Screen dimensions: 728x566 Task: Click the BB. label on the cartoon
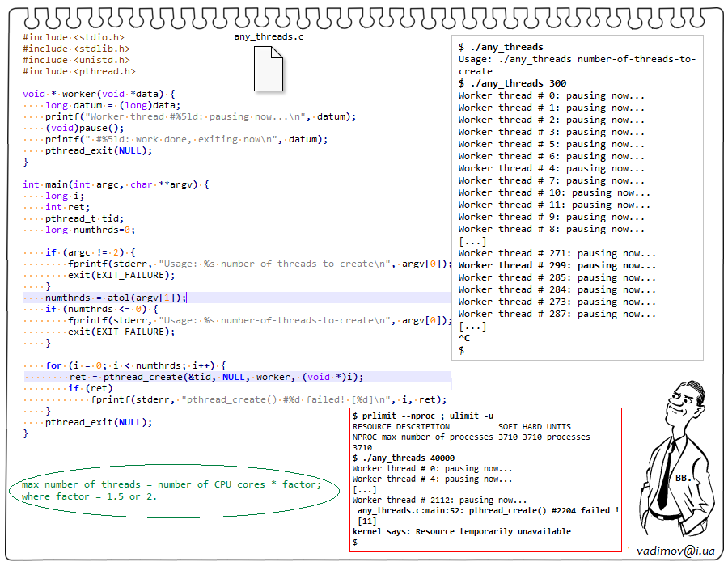(682, 478)
